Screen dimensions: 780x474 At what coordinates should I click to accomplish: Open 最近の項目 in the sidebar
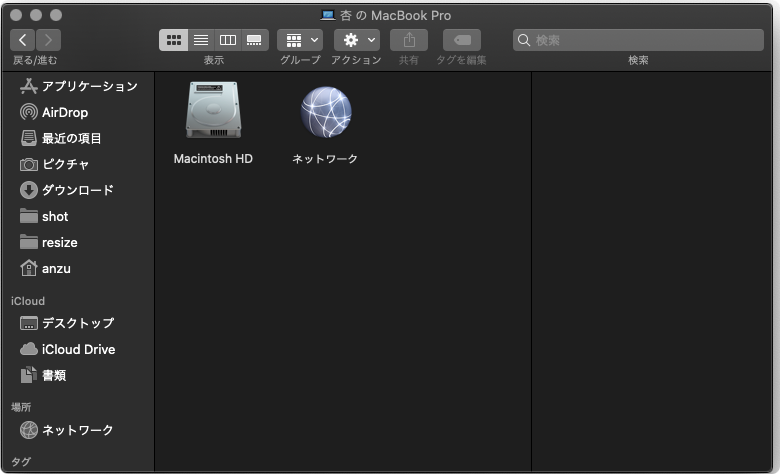coord(79,138)
